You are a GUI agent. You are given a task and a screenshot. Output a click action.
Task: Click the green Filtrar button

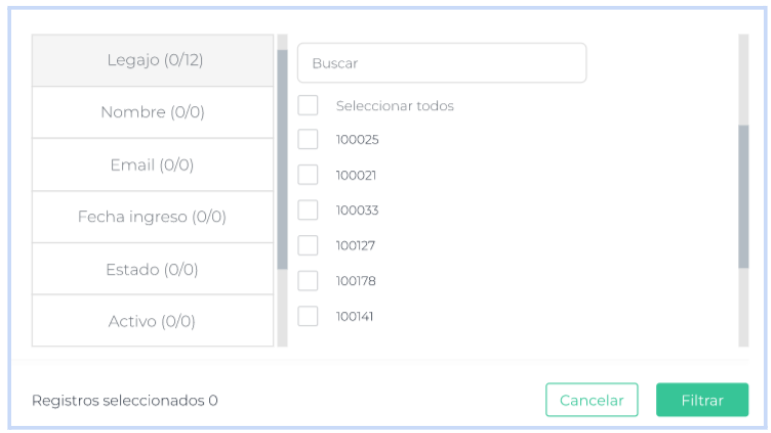click(x=702, y=400)
